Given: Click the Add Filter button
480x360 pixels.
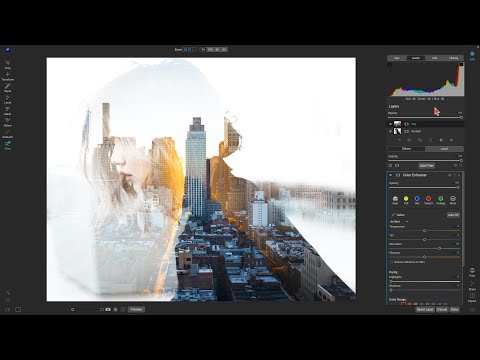Looking at the screenshot, I should coord(426,165).
